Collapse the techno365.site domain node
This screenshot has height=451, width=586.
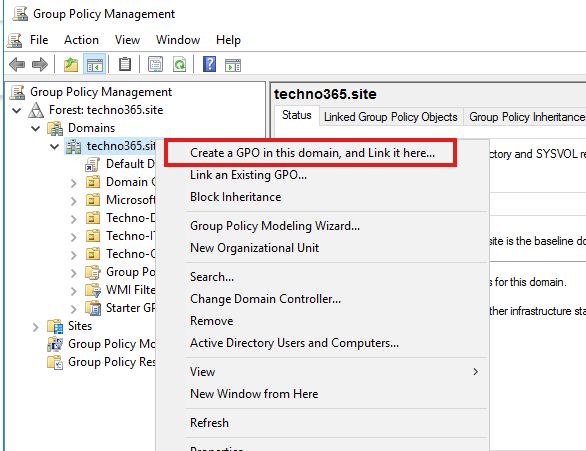tap(55, 146)
